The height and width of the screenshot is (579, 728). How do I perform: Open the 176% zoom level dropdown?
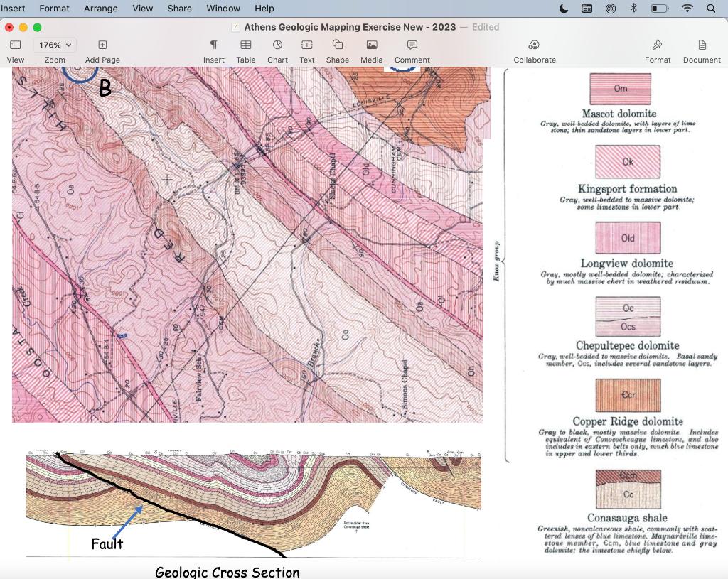coord(55,44)
